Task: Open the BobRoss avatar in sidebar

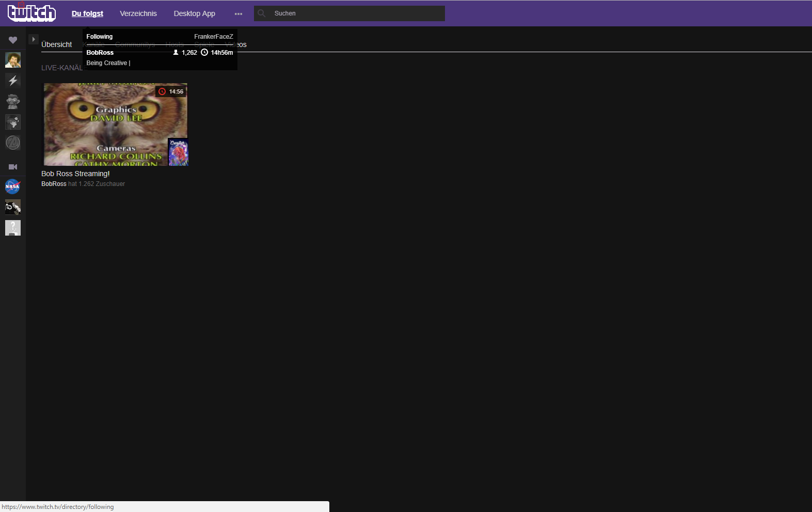Action: pyautogui.click(x=13, y=60)
